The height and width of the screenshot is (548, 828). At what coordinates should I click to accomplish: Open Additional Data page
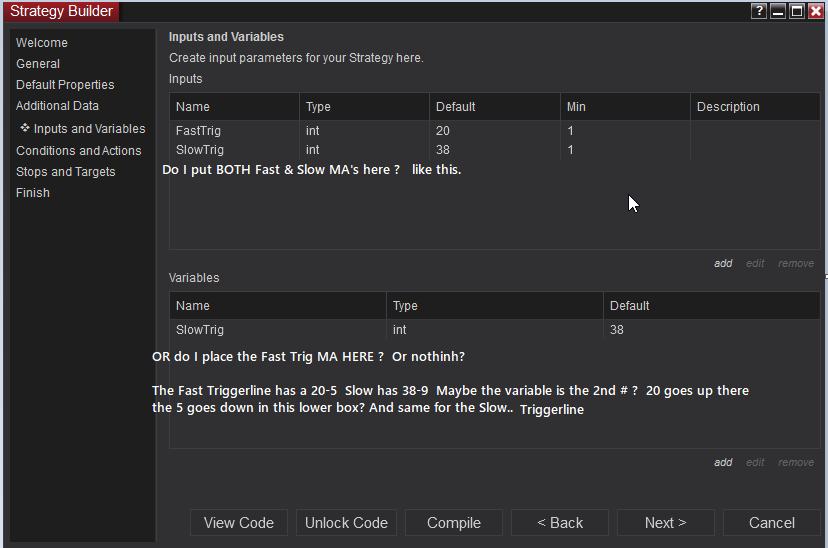[57, 106]
